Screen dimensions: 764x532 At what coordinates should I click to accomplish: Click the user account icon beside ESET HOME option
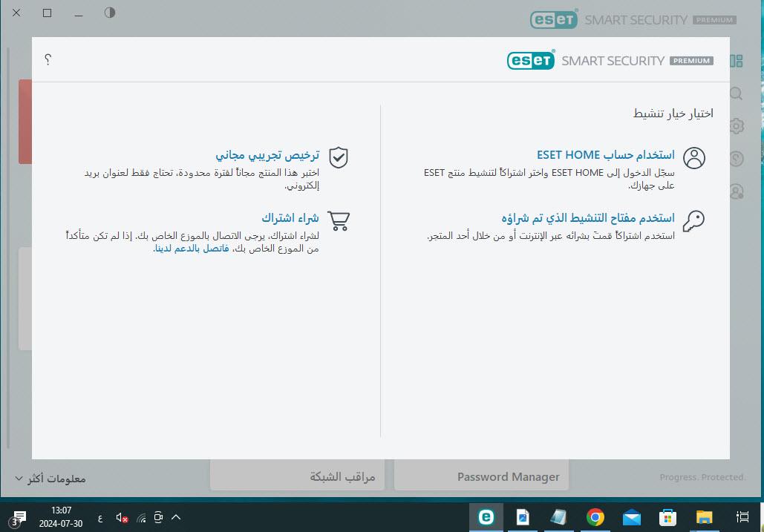693,158
